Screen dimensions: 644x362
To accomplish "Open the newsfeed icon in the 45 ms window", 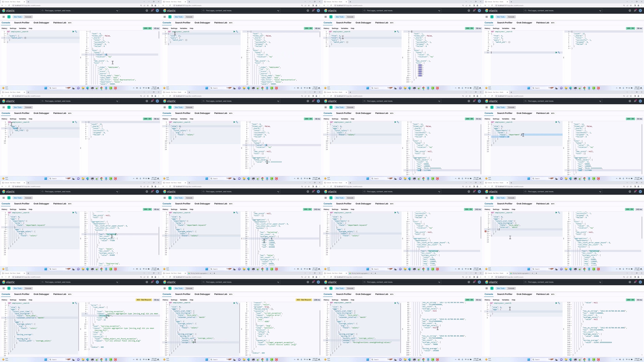I will click(x=152, y=11).
